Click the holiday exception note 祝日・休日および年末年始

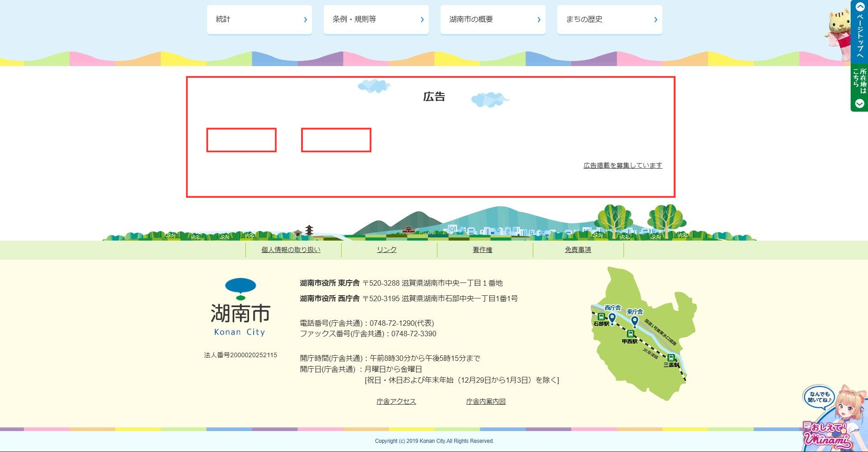(462, 380)
